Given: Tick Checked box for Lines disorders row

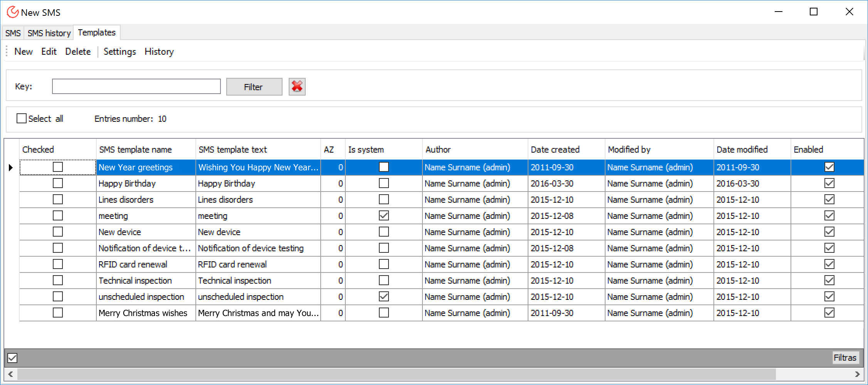Looking at the screenshot, I should (58, 199).
